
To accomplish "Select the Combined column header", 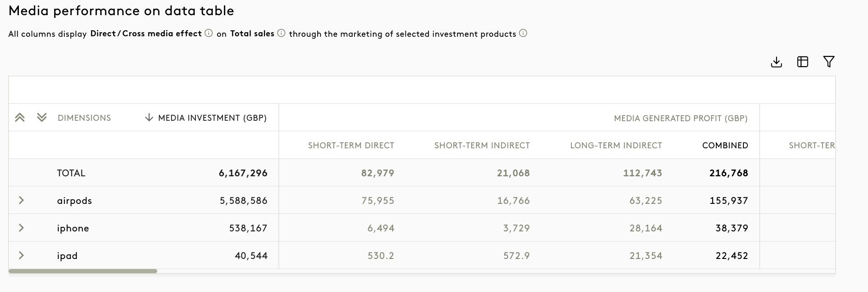I will click(x=725, y=146).
